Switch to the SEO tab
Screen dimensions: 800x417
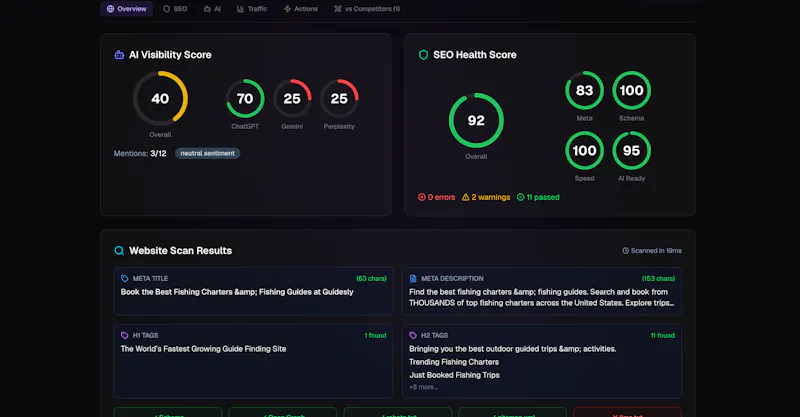tap(175, 9)
